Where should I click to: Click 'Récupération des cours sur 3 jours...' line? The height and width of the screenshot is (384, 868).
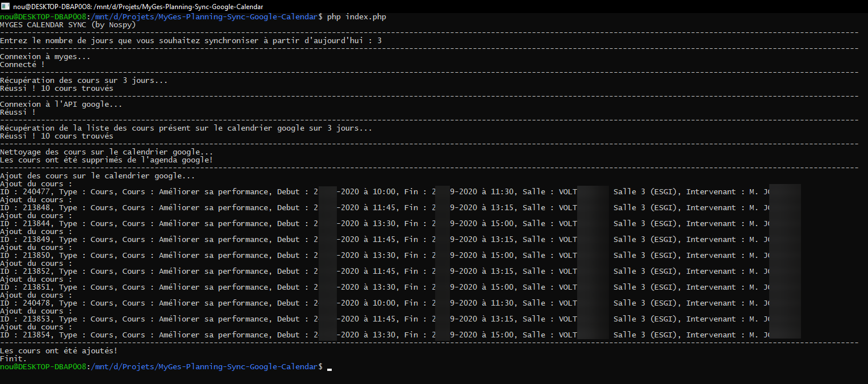click(x=84, y=81)
